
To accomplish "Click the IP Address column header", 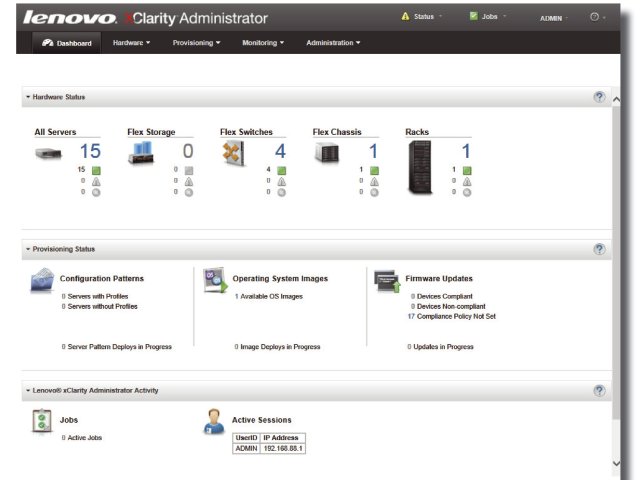I will (283, 438).
